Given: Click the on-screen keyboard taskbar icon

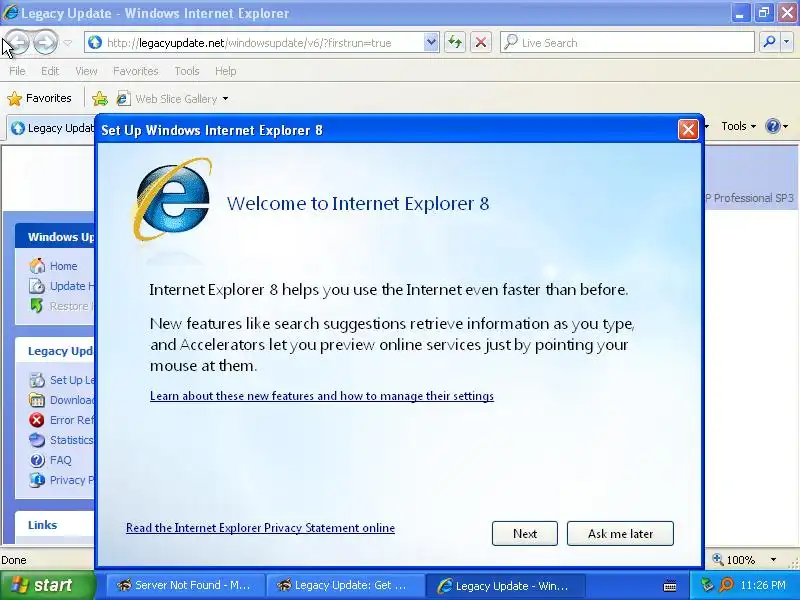Looking at the screenshot, I should [x=670, y=586].
